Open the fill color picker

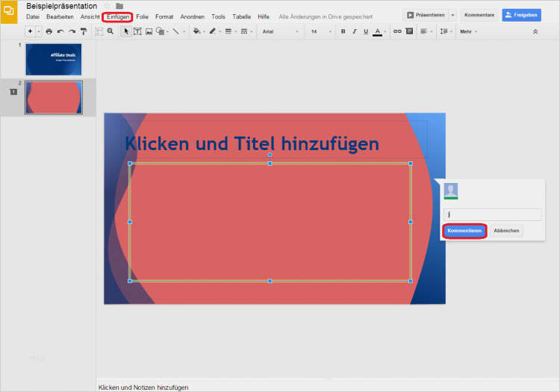[198, 31]
